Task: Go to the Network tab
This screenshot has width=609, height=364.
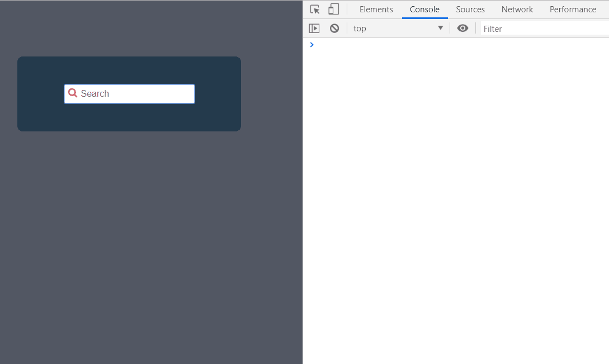Action: 517,10
